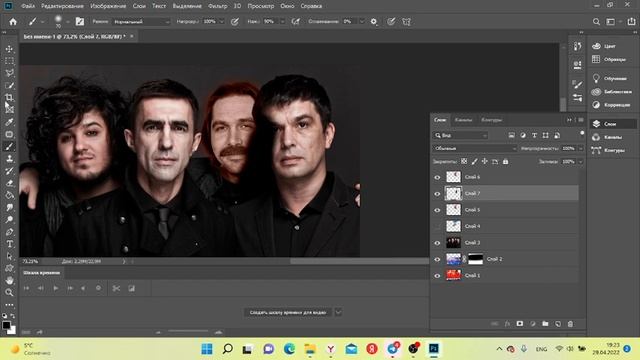The width and height of the screenshot is (640, 360).
Task: Click the share icon at top right
Action: tap(631, 22)
